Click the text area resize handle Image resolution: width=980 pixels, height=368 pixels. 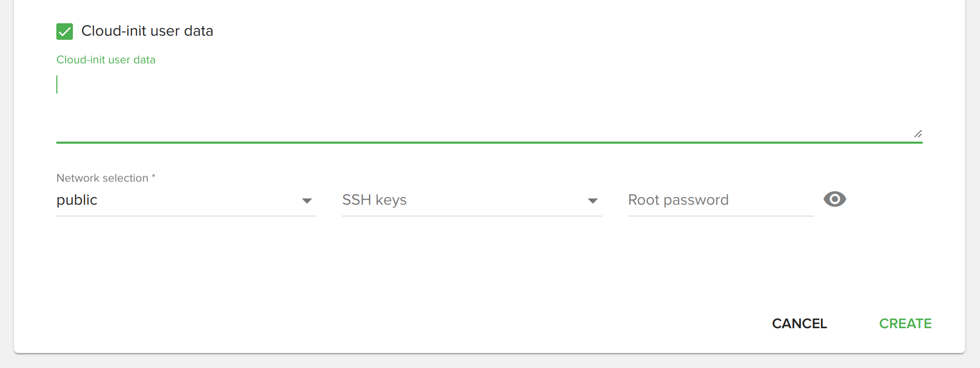click(x=917, y=134)
